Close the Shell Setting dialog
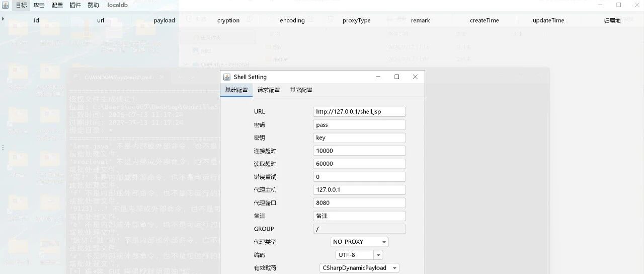 [415, 77]
